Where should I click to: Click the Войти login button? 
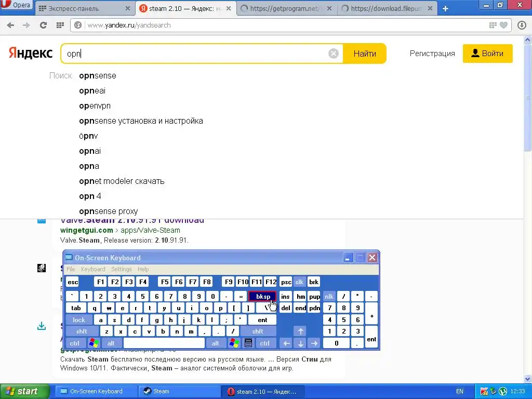click(x=487, y=54)
